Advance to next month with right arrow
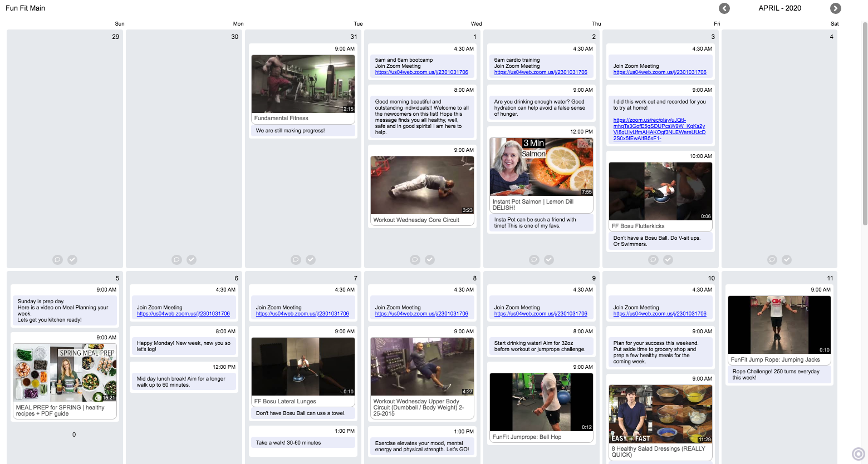The height and width of the screenshot is (464, 868). click(835, 8)
